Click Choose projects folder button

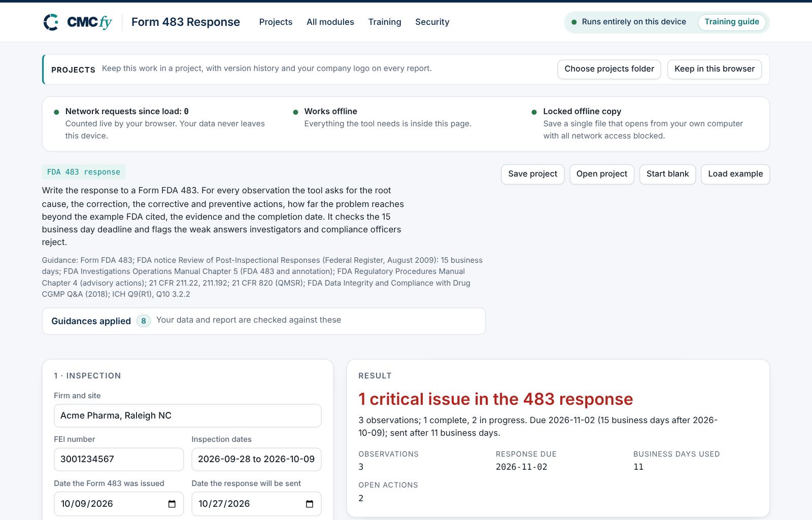pos(609,69)
